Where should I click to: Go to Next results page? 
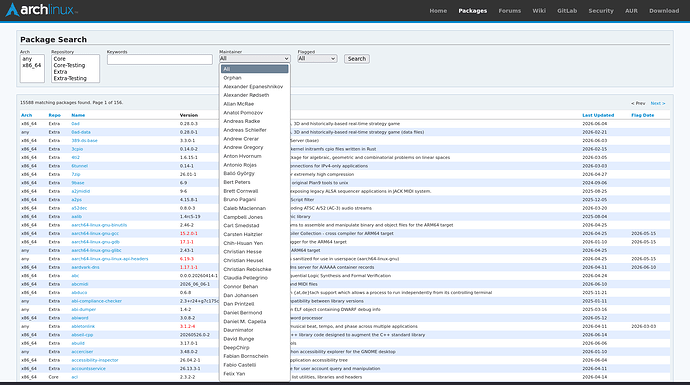pos(658,103)
